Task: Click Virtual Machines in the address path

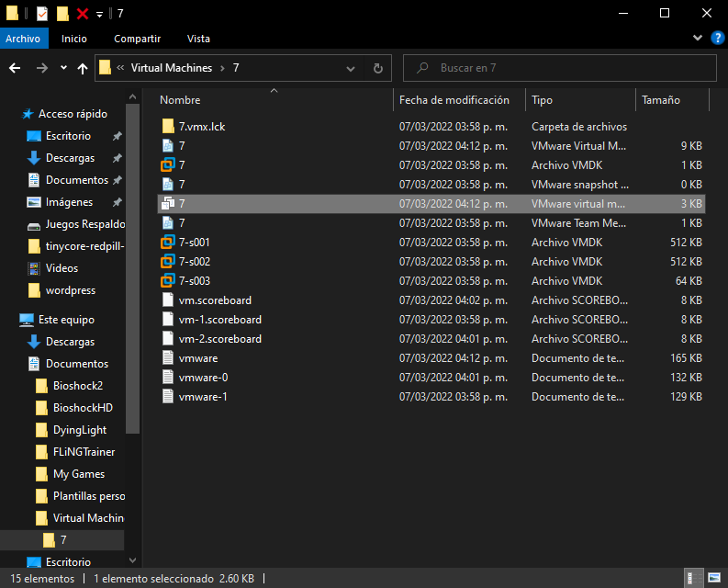Action: point(172,68)
